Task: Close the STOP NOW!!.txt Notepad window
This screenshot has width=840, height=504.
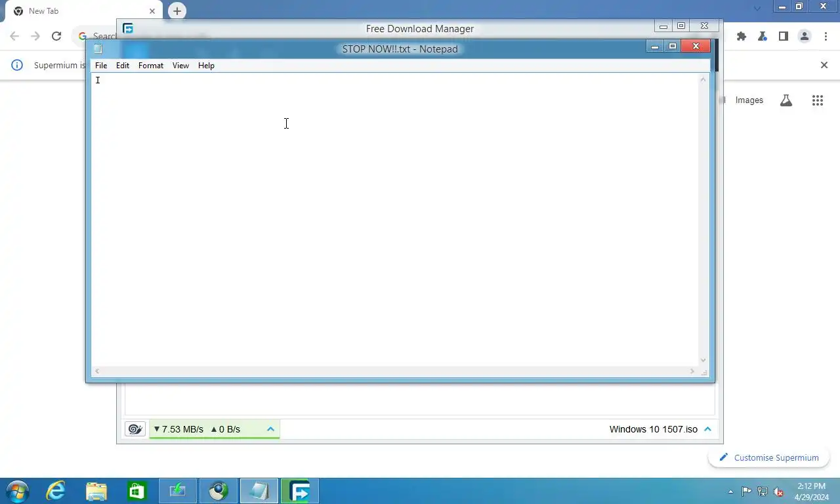Action: 696,46
